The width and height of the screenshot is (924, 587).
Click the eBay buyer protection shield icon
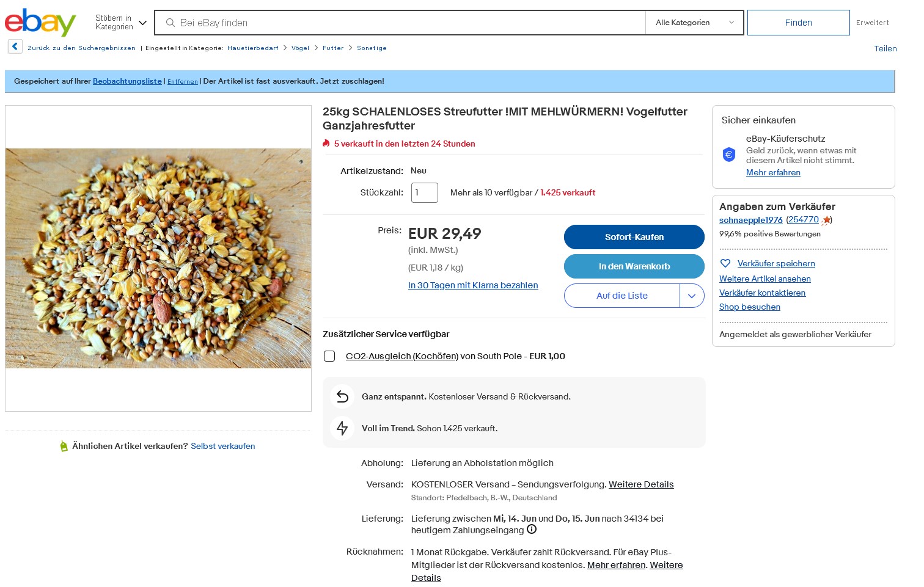(729, 155)
